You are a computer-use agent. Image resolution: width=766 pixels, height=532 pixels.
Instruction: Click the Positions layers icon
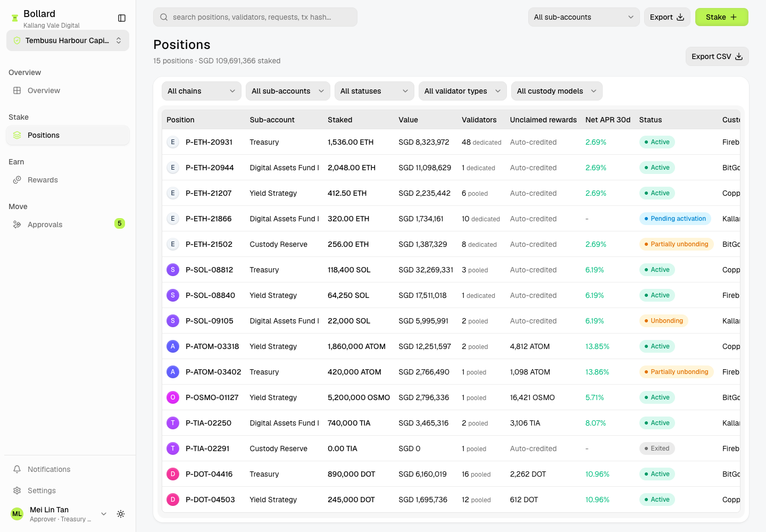coord(17,135)
